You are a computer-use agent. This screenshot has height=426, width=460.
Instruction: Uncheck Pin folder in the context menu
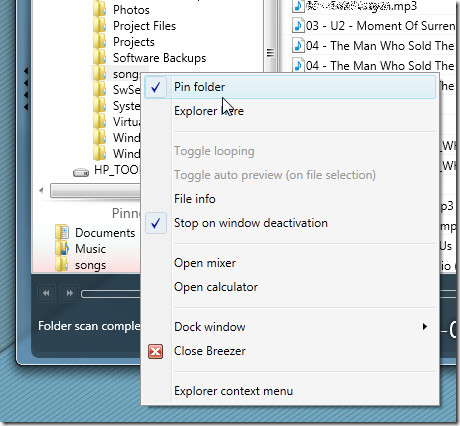click(x=290, y=87)
